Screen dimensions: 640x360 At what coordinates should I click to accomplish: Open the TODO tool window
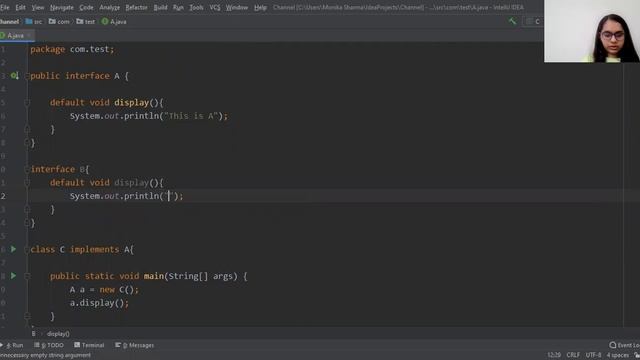[49, 345]
